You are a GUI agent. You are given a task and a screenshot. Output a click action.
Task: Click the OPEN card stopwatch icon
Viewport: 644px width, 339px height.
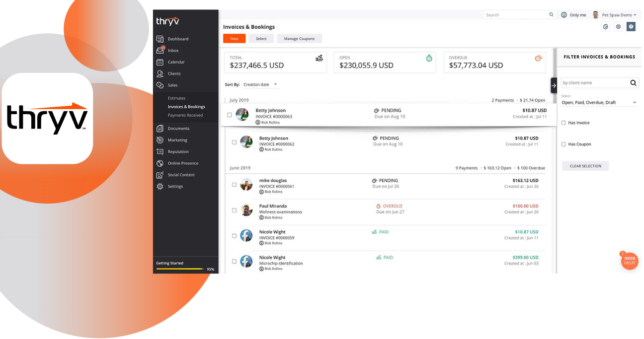point(429,58)
